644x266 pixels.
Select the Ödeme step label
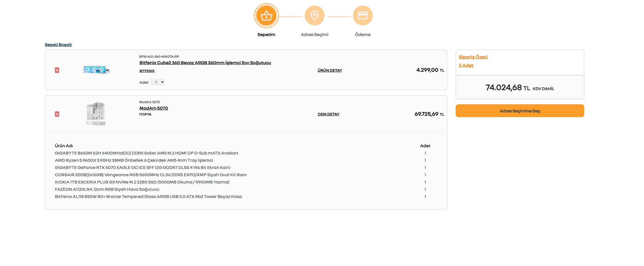click(363, 35)
